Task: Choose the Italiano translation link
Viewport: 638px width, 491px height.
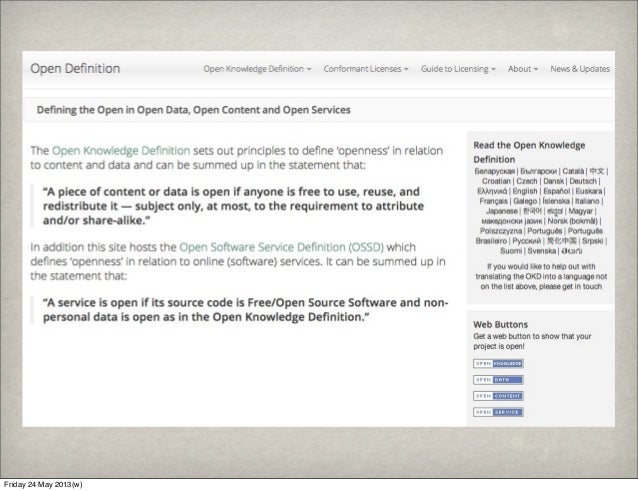Action: pos(587,201)
